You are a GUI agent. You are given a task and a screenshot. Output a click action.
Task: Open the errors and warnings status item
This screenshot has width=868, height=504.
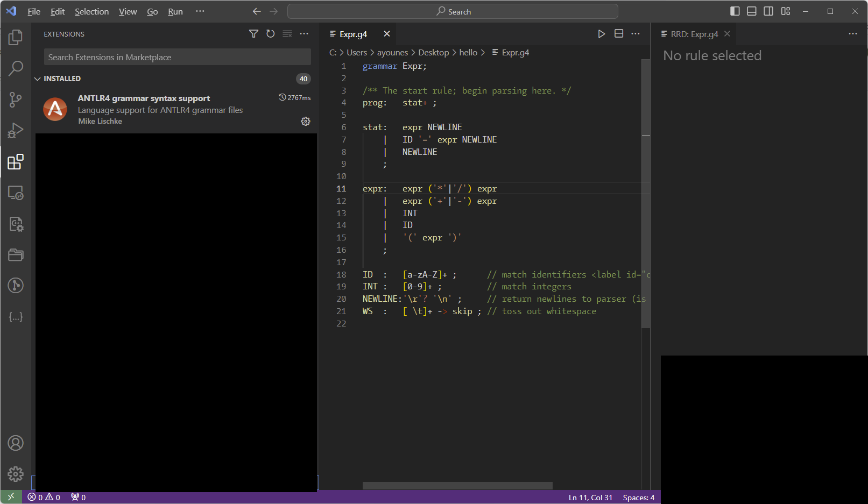coord(44,498)
